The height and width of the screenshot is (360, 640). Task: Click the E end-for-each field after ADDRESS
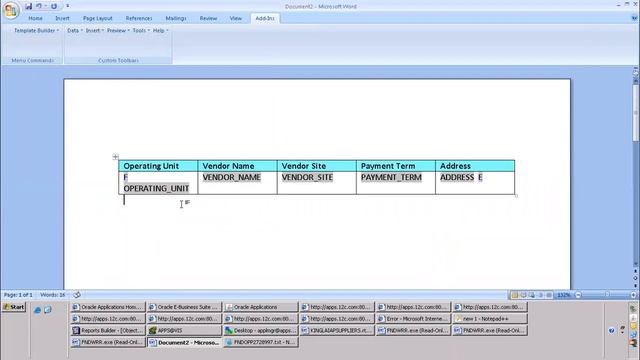(480, 178)
